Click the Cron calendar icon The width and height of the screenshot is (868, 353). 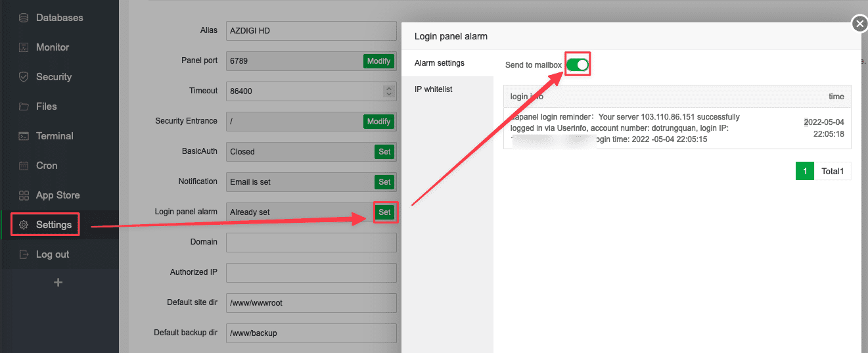point(24,166)
